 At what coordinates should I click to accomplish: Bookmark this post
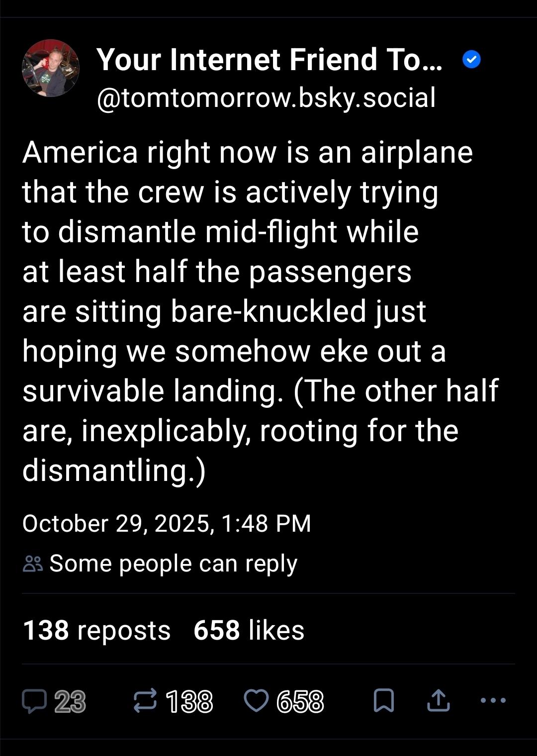tap(383, 701)
